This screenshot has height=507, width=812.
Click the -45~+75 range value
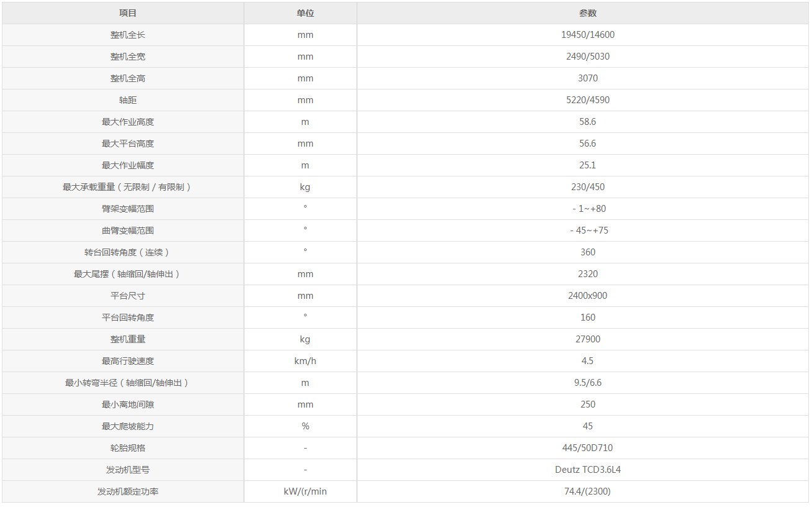tap(589, 231)
